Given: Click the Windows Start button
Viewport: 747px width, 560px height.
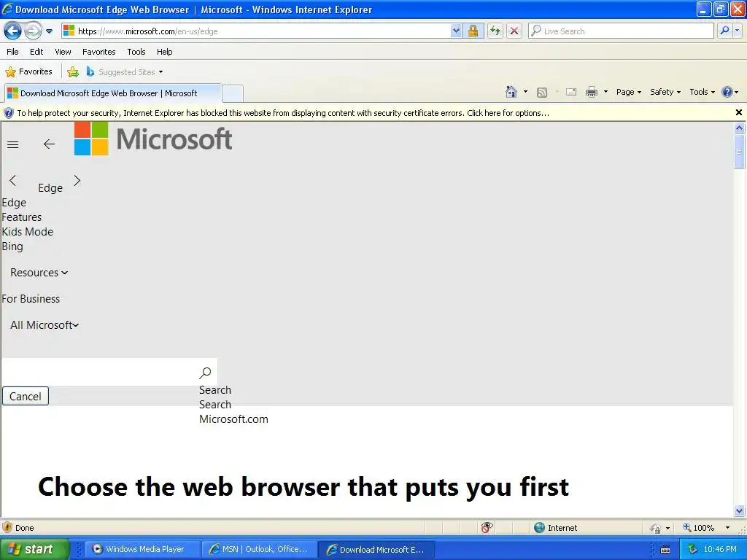Looking at the screenshot, I should (x=35, y=549).
